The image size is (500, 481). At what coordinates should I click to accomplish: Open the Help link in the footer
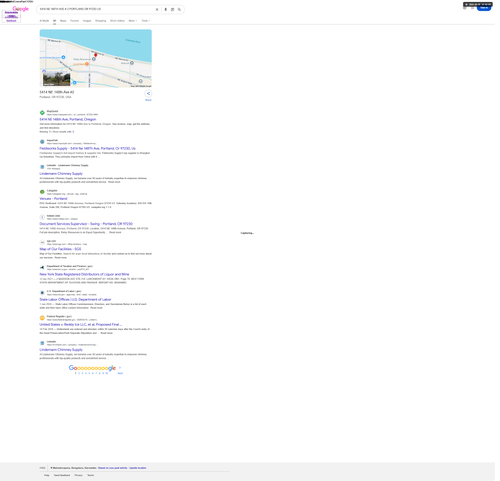(47, 475)
